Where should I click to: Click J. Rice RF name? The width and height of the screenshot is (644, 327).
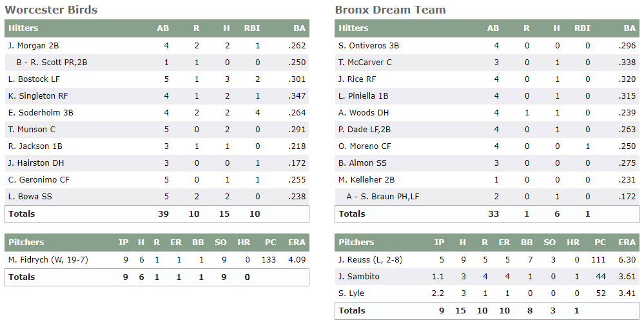click(x=357, y=79)
